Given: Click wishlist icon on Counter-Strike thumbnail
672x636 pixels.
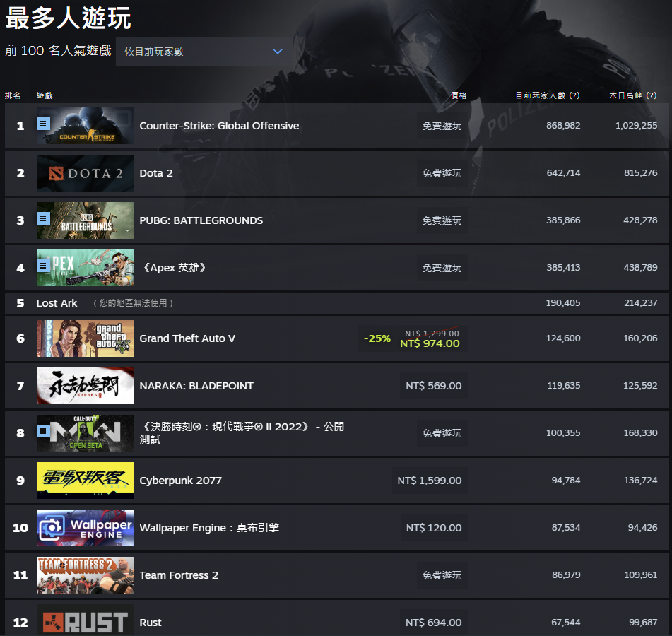Looking at the screenshot, I should [43, 124].
